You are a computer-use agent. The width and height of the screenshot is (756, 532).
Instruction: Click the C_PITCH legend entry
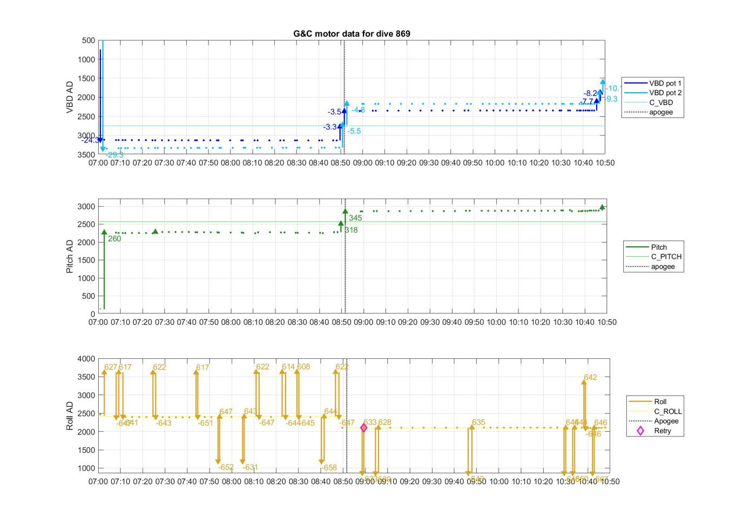[x=654, y=257]
